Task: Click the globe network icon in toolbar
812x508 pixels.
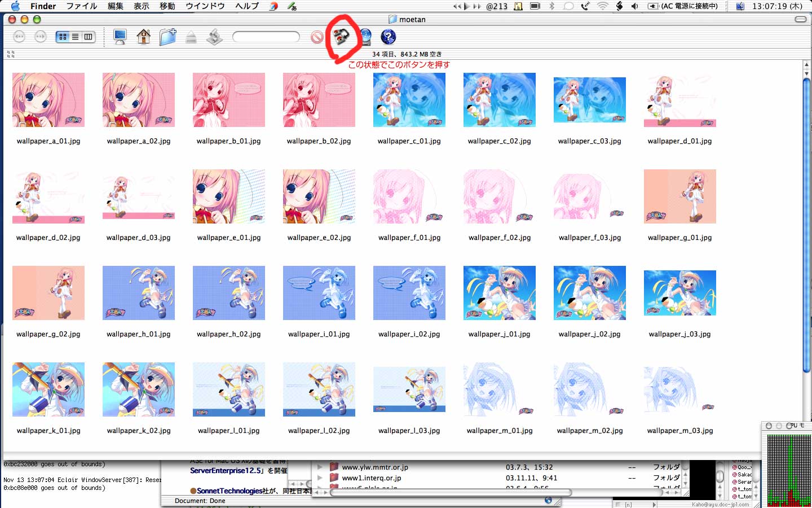Action: pyautogui.click(x=365, y=37)
